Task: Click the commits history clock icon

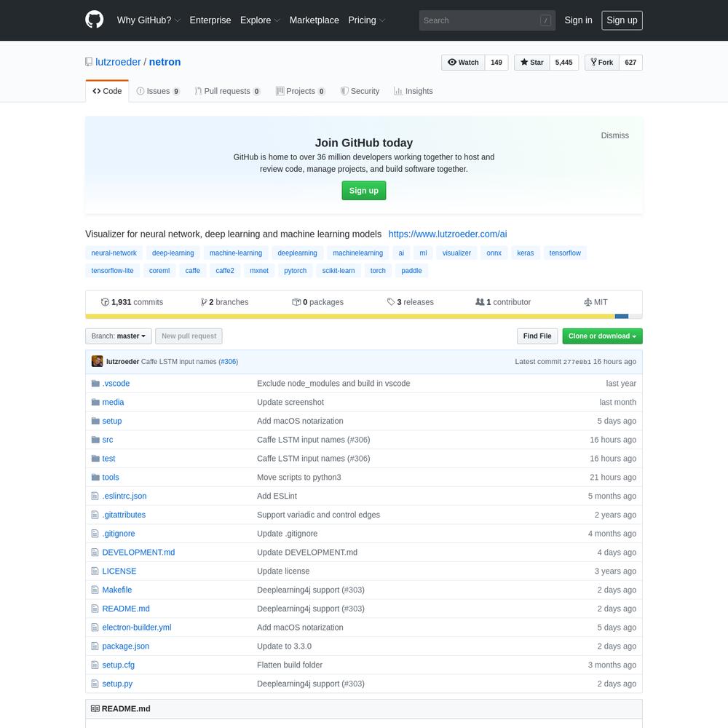Action: tap(105, 302)
